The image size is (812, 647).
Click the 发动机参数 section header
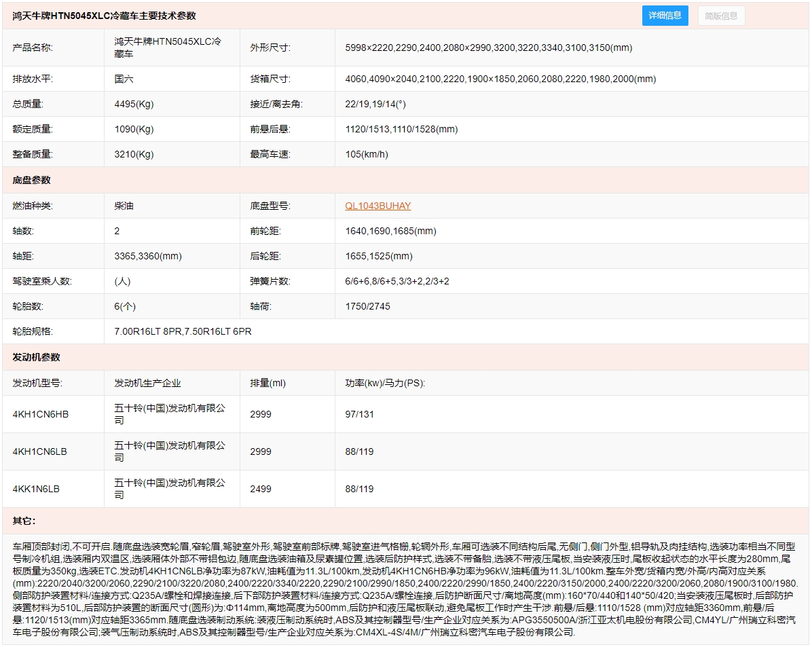[x=36, y=357]
